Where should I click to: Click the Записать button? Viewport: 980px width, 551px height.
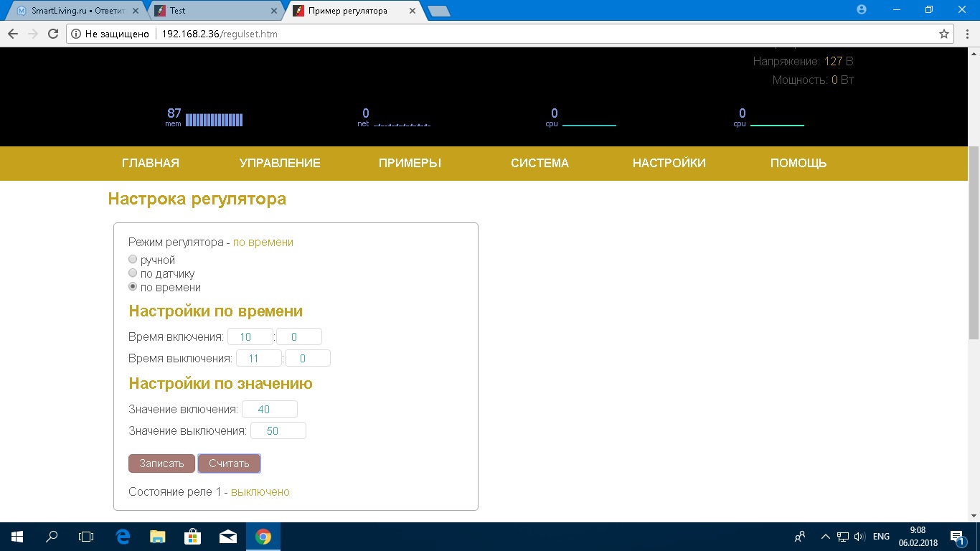161,463
